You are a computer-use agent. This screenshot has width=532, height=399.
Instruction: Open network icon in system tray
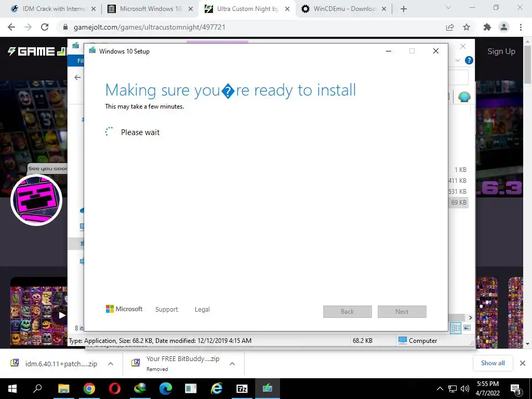click(453, 389)
